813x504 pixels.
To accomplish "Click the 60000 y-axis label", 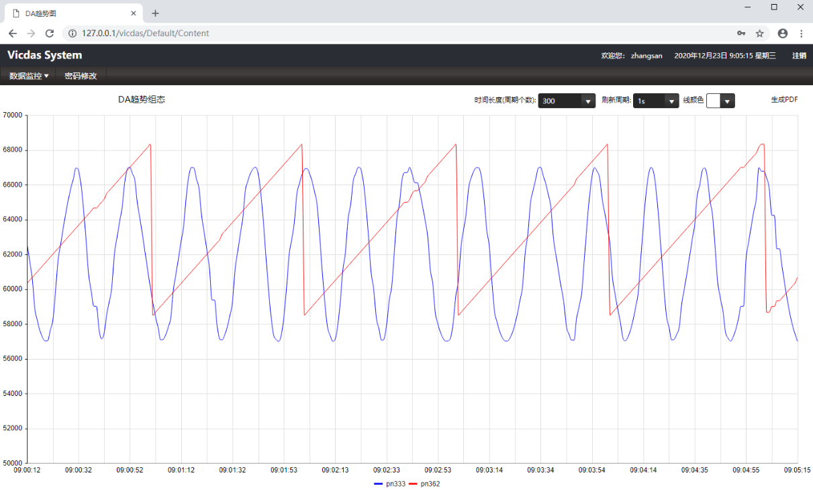I will coord(13,289).
